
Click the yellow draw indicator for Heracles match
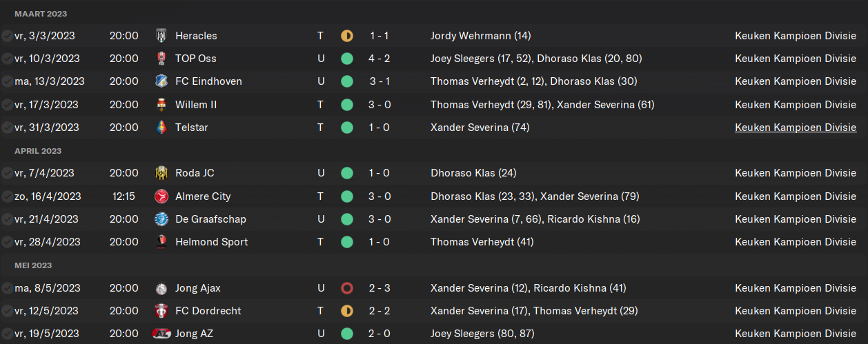[x=347, y=36]
